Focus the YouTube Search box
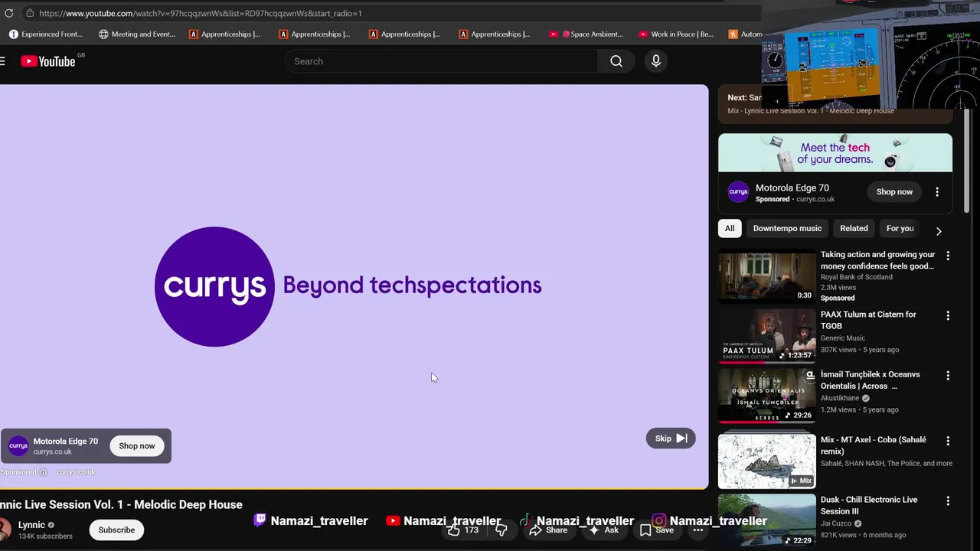 tap(441, 61)
